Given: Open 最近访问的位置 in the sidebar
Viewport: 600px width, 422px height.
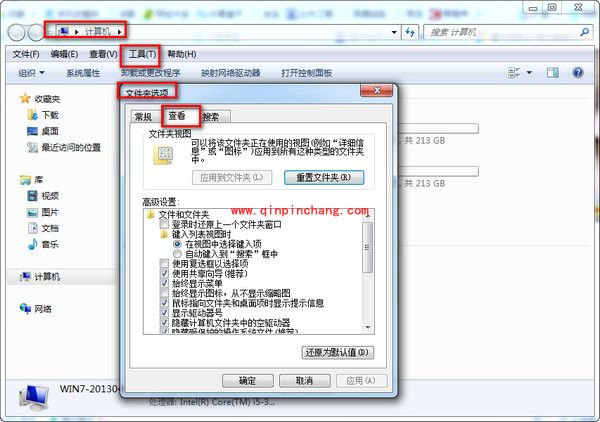Looking at the screenshot, I should coord(70,147).
